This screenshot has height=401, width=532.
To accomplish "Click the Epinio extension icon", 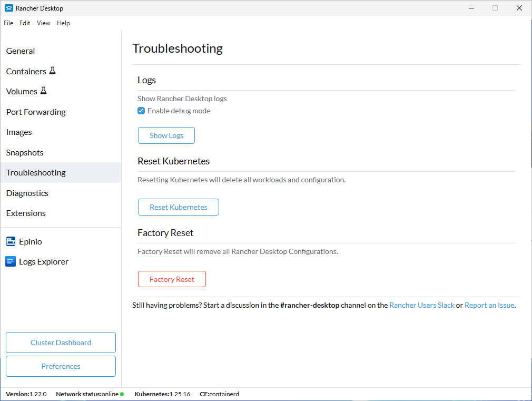I will click(11, 241).
